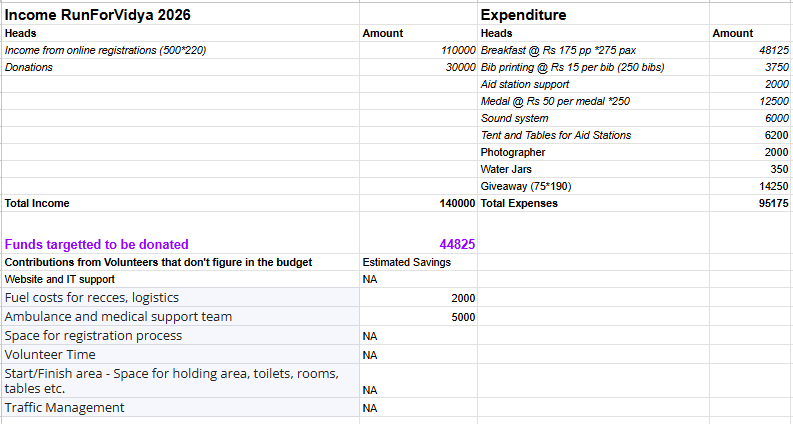The height and width of the screenshot is (424, 793).
Task: Click the 'Photographer' expense cell
Action: click(x=513, y=152)
